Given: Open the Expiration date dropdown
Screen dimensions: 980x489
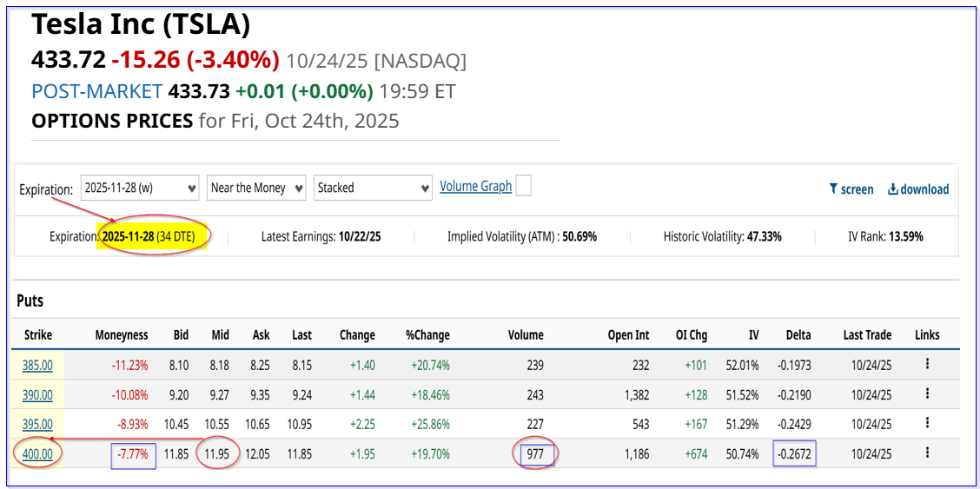Looking at the screenshot, I should (x=141, y=188).
